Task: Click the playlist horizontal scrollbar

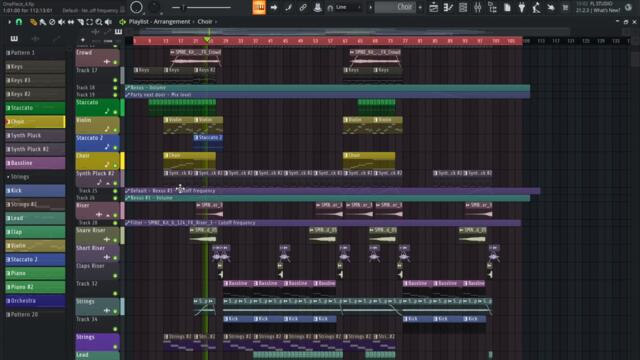Action: 351,31
